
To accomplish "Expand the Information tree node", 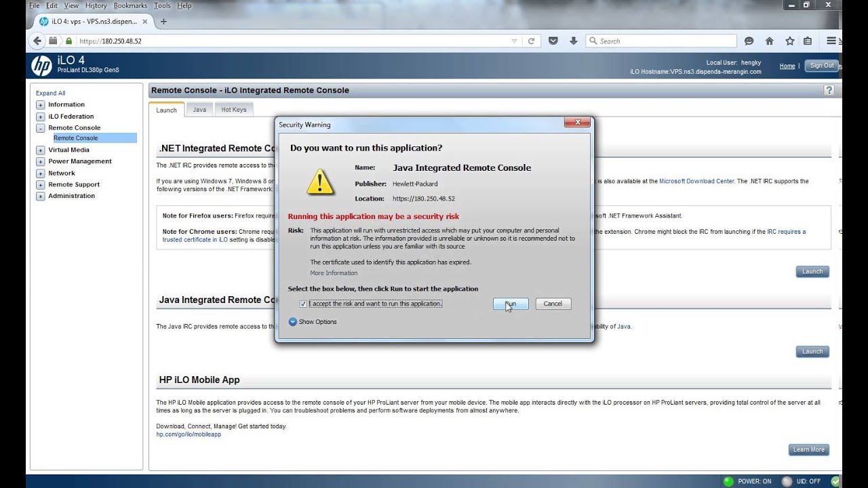I will (41, 105).
